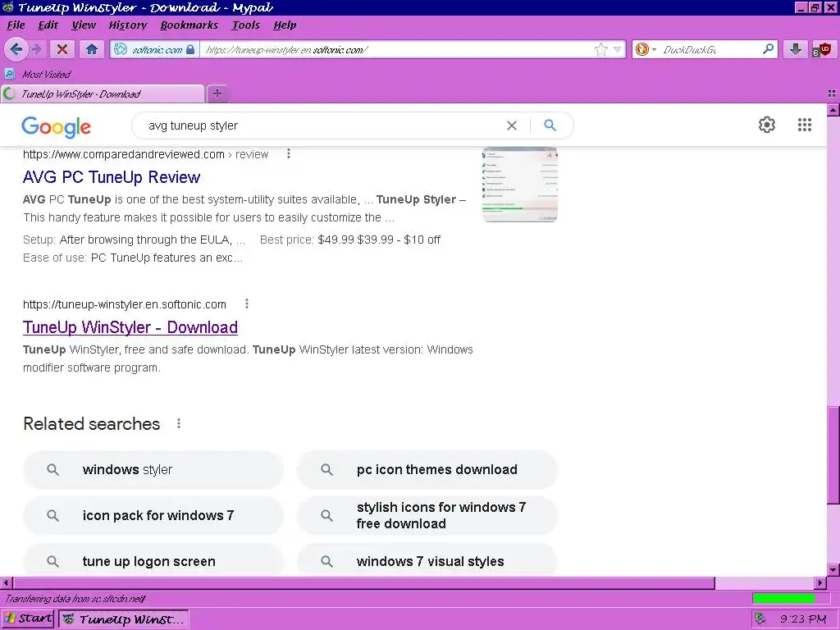
Task: Click the URL address field
Action: point(396,50)
